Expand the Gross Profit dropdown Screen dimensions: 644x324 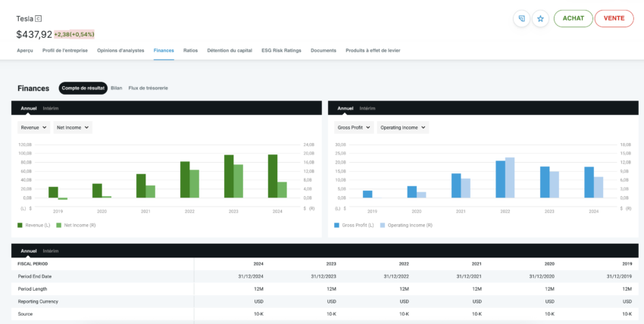tap(354, 128)
